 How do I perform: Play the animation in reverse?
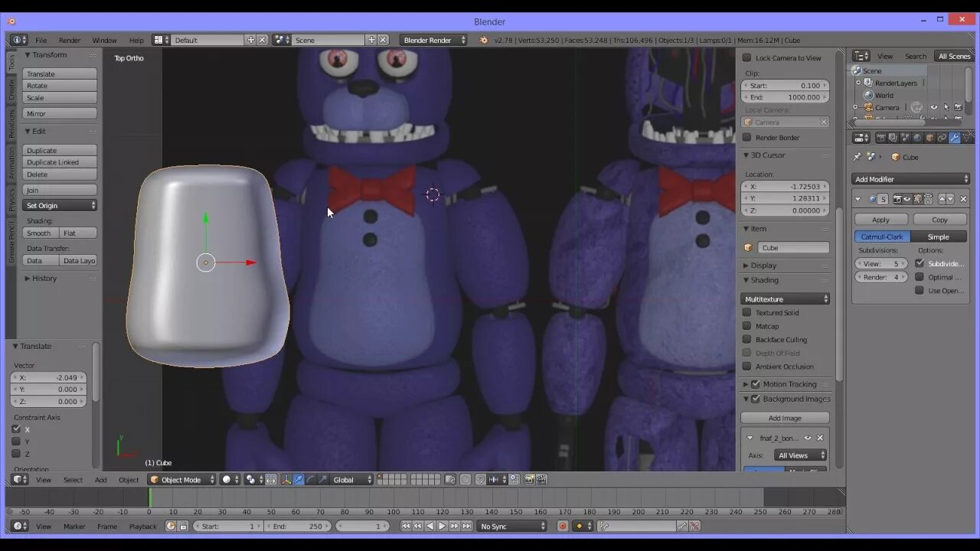(430, 526)
